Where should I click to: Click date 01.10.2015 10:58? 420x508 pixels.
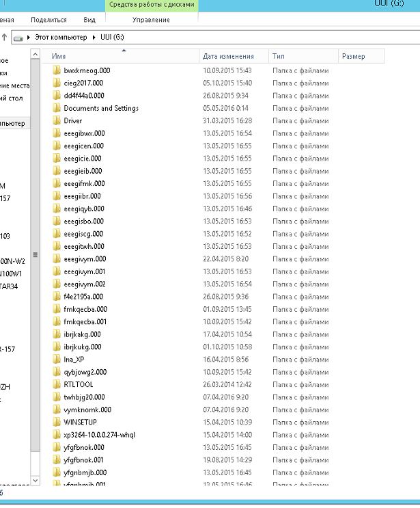(227, 347)
